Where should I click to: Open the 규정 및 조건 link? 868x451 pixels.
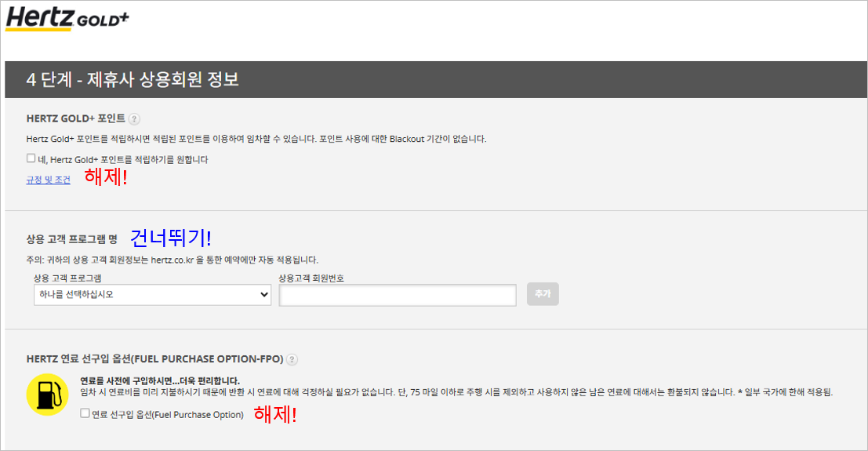(x=48, y=180)
